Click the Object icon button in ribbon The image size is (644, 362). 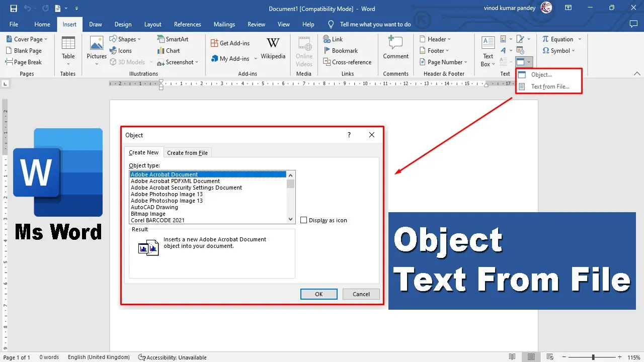point(521,62)
